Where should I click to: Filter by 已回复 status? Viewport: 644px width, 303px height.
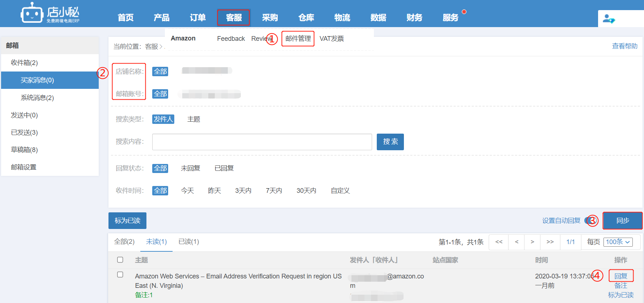[224, 168]
